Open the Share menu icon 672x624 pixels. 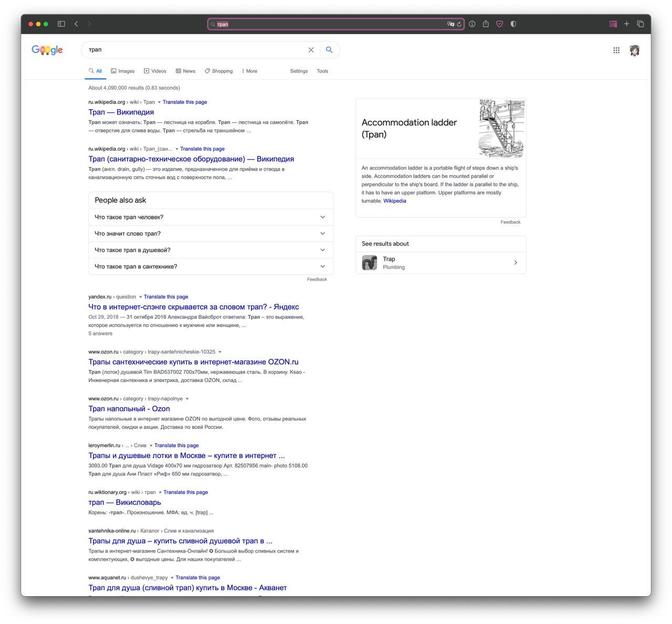pyautogui.click(x=486, y=24)
